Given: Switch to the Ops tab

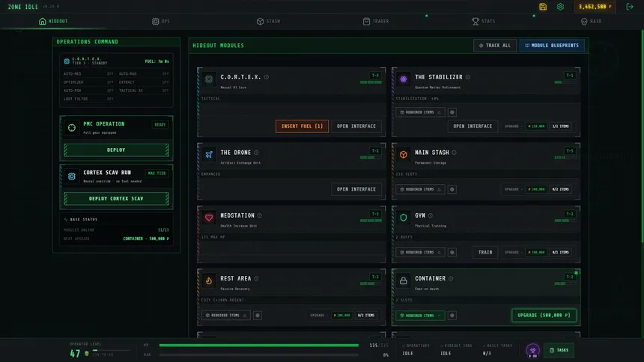Looking at the screenshot, I should click(x=160, y=22).
